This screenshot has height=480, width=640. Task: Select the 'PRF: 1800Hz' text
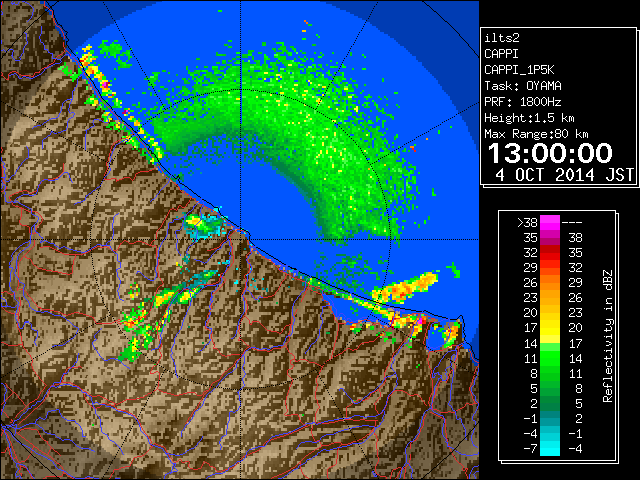(x=523, y=102)
